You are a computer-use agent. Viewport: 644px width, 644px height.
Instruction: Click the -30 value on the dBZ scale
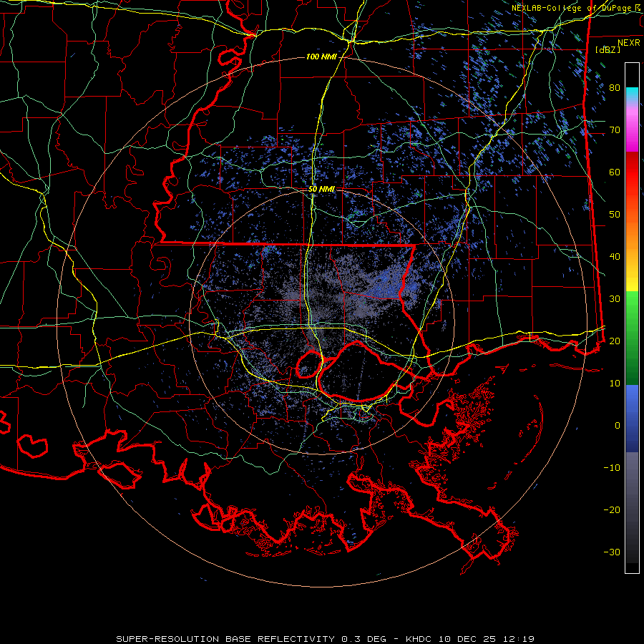[x=612, y=552]
